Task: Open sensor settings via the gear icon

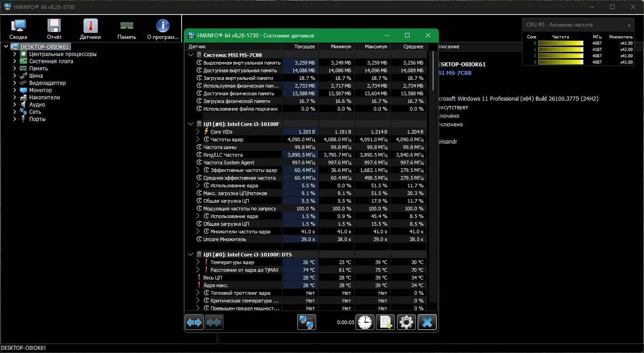Action: 406,322
